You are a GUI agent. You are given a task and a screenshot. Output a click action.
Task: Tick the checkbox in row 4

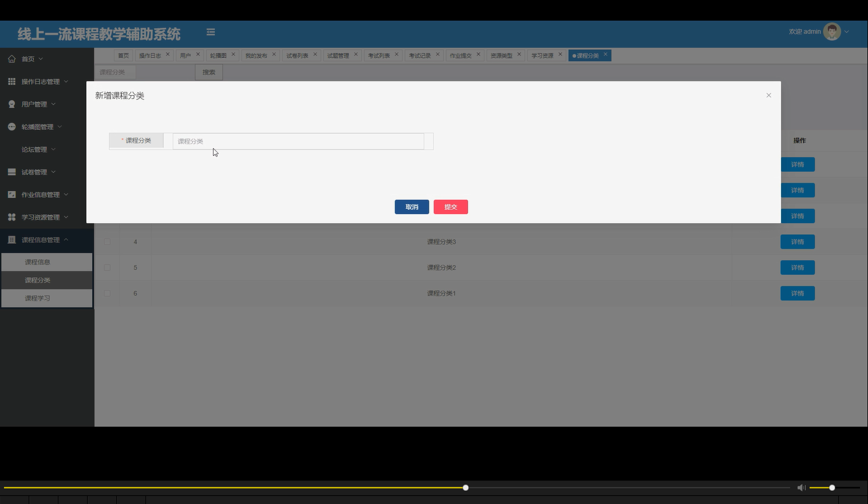pos(107,242)
